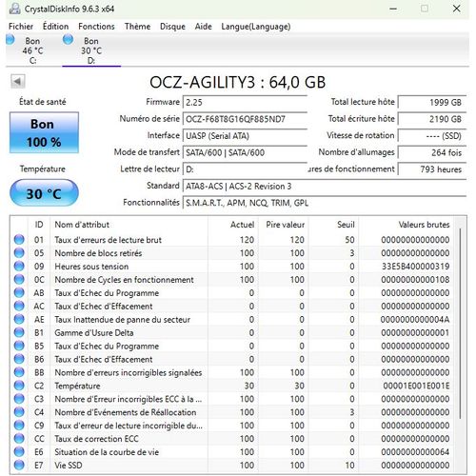
Task: Open the Thème menu
Action: [x=137, y=27]
